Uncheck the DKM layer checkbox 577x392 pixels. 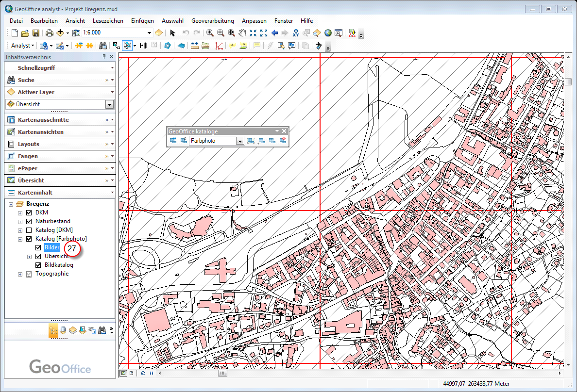tap(29, 213)
